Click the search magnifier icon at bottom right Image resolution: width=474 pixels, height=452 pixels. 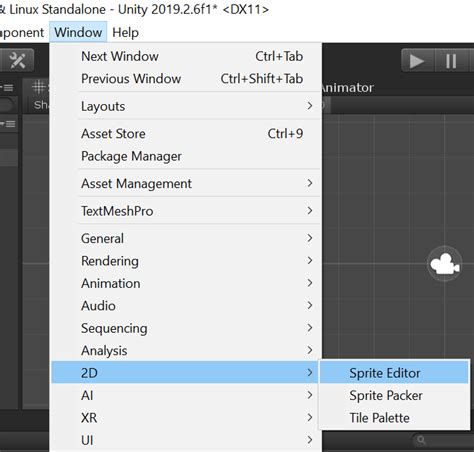(421, 440)
